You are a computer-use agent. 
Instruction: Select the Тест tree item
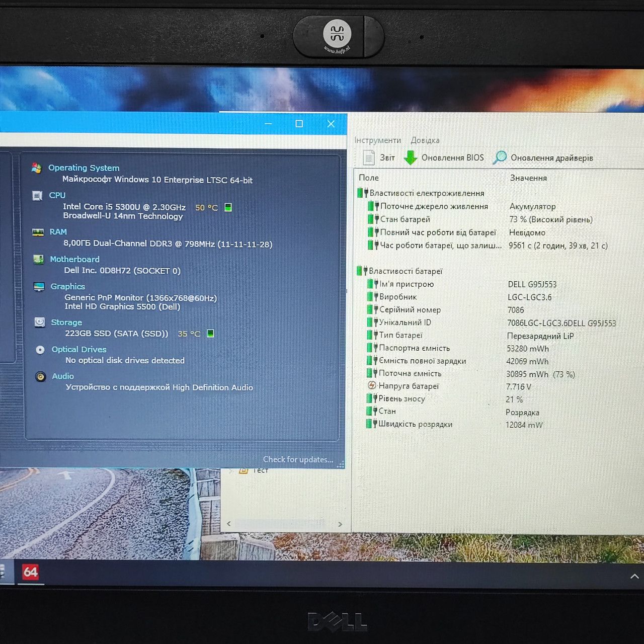point(260,470)
